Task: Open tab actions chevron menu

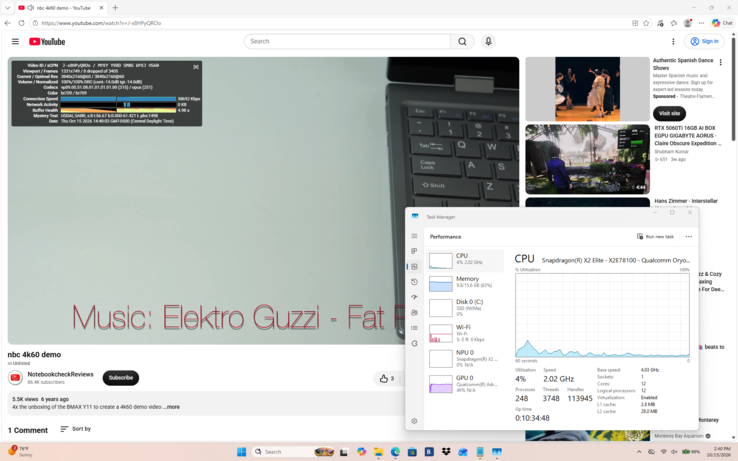Action: [x=7, y=8]
